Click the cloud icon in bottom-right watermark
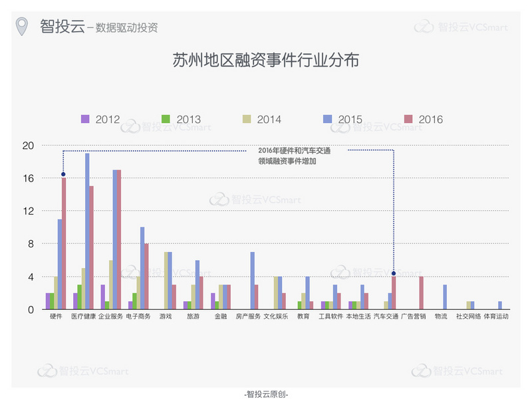Screen dimensions: 532x399 click(421, 371)
